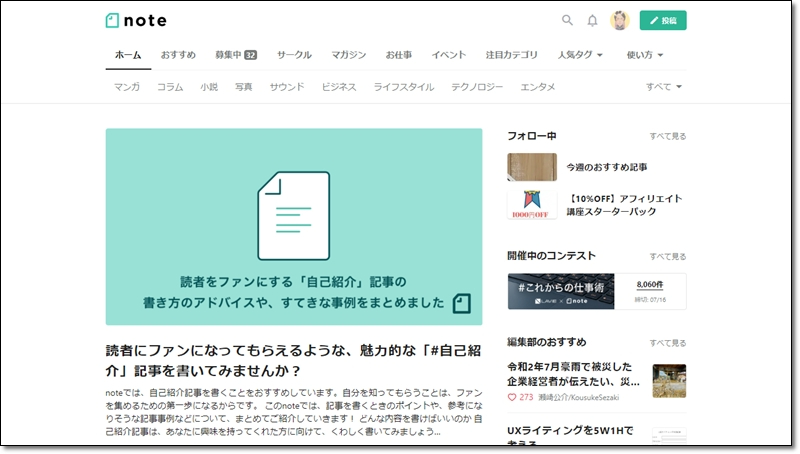Click すべて見る next to フォロー中
The image size is (800, 454).
667,136
